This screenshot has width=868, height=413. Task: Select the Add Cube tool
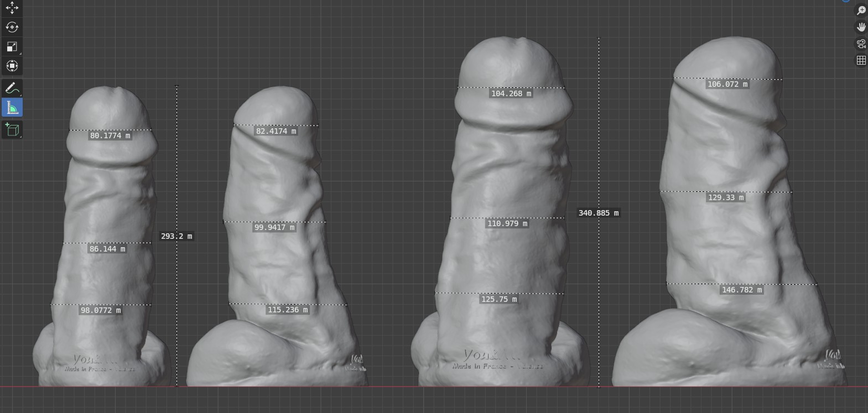12,129
